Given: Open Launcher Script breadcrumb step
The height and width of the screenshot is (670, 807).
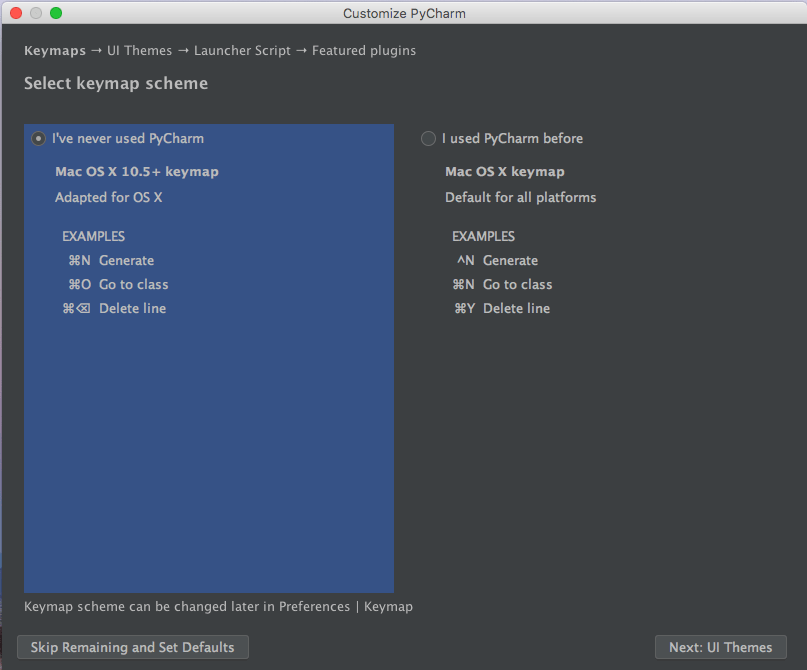Looking at the screenshot, I should point(242,50).
